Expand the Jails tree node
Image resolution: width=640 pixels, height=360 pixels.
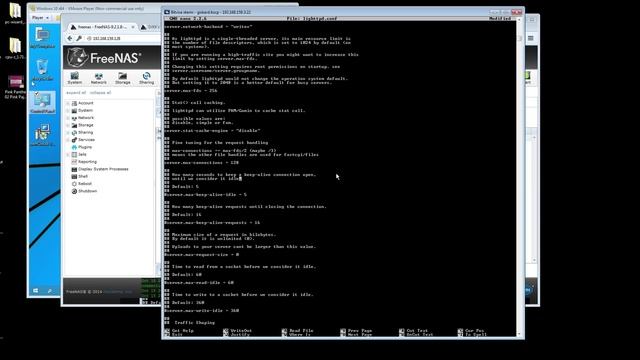(68, 155)
